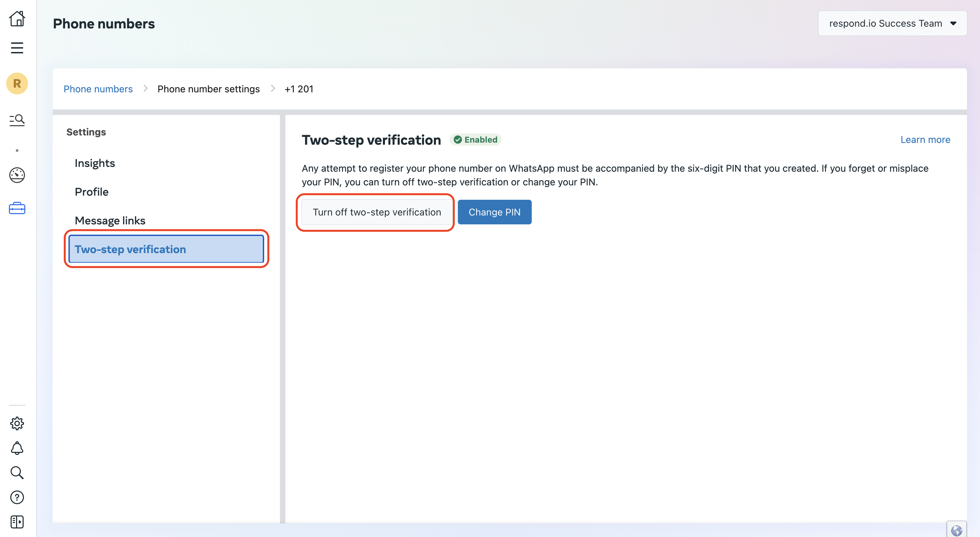This screenshot has width=980, height=537.
Task: Open the Learn more link
Action: coord(925,140)
